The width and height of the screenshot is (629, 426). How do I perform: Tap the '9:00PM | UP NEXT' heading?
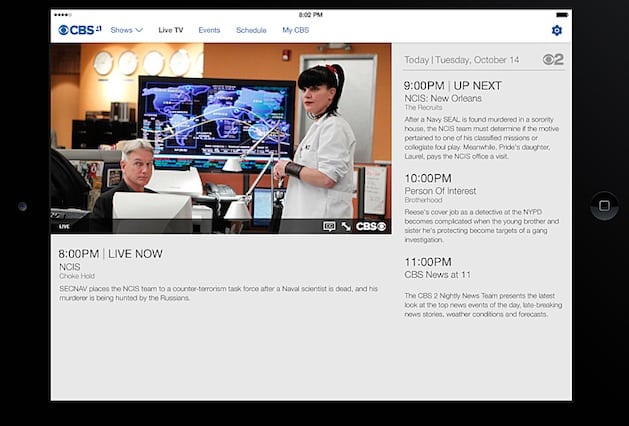coord(453,86)
